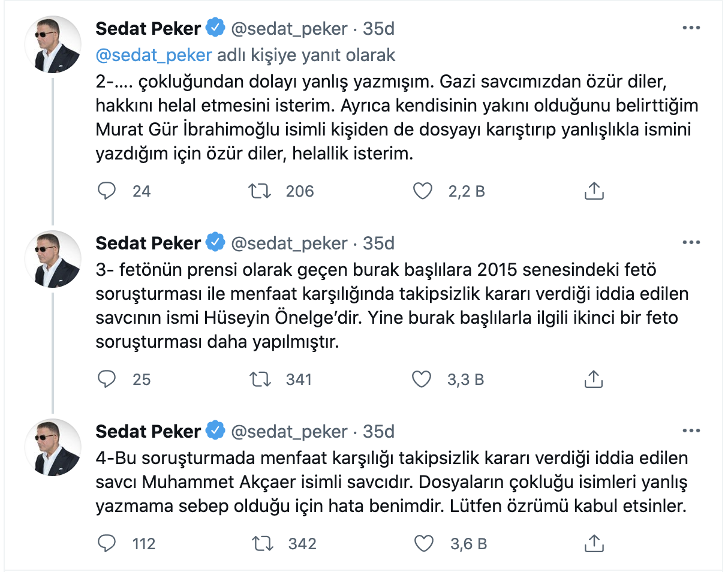Click the blue @sedat_peker reply mention link
This screenshot has height=572, width=728.
(154, 55)
